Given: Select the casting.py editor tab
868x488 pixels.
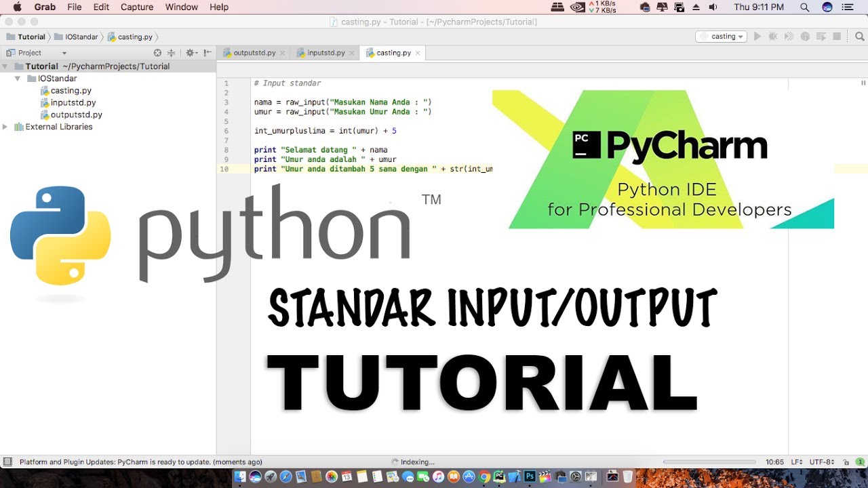Looking at the screenshot, I should click(x=393, y=53).
